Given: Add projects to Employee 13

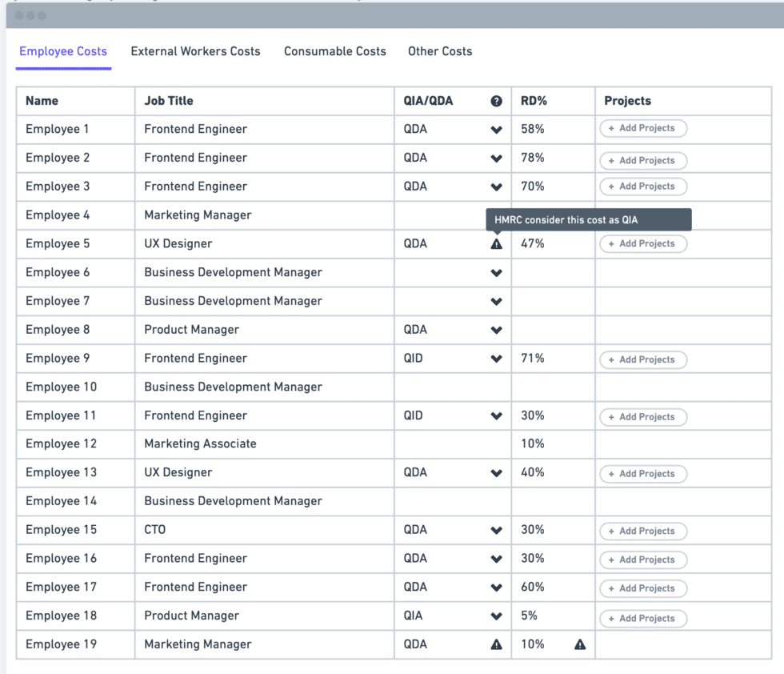Looking at the screenshot, I should [643, 474].
